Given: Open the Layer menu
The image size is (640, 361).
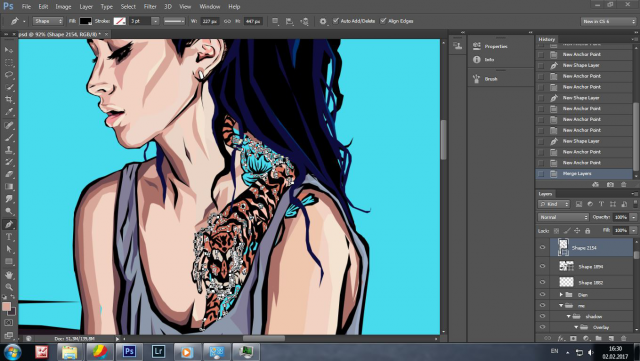Looking at the screenshot, I should coord(86,7).
